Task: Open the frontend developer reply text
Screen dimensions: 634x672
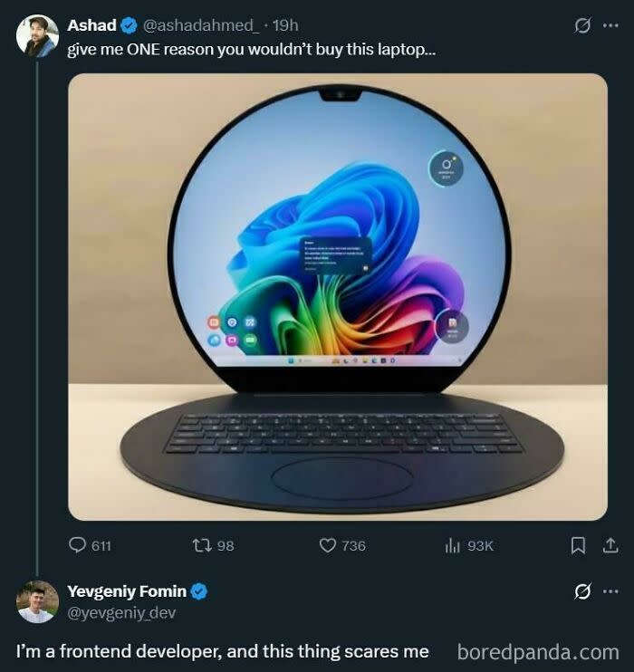Action: coord(222,651)
